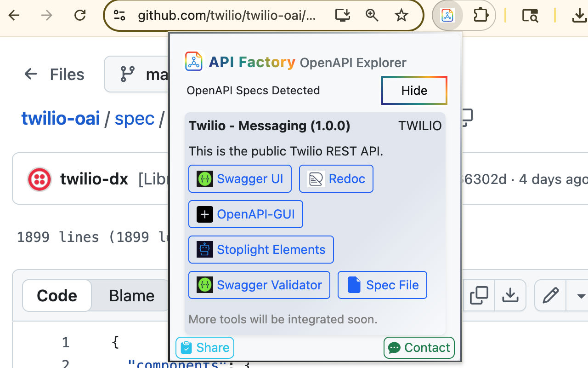This screenshot has width=588, height=368.
Task: Click the install app icon in address bar
Action: tap(343, 16)
